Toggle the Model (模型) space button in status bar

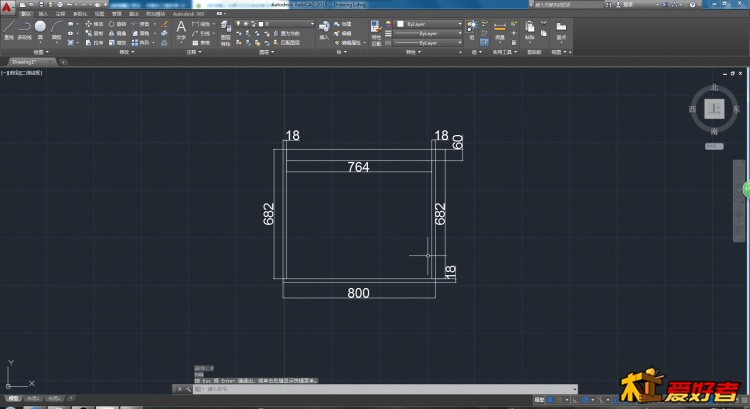tap(539, 399)
